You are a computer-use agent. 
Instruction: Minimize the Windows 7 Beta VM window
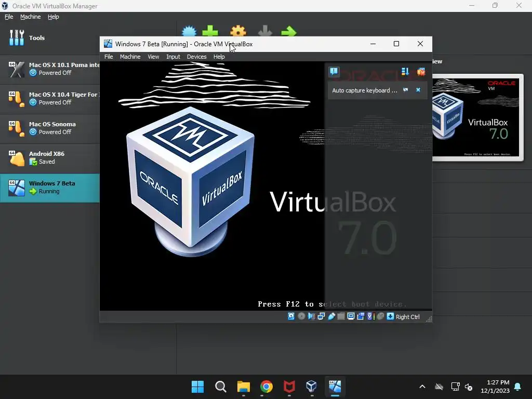(373, 44)
